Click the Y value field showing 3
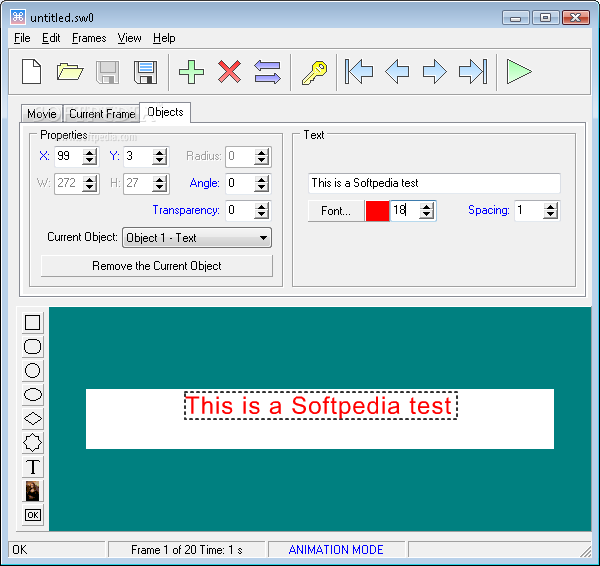The width and height of the screenshot is (600, 566). tap(138, 156)
